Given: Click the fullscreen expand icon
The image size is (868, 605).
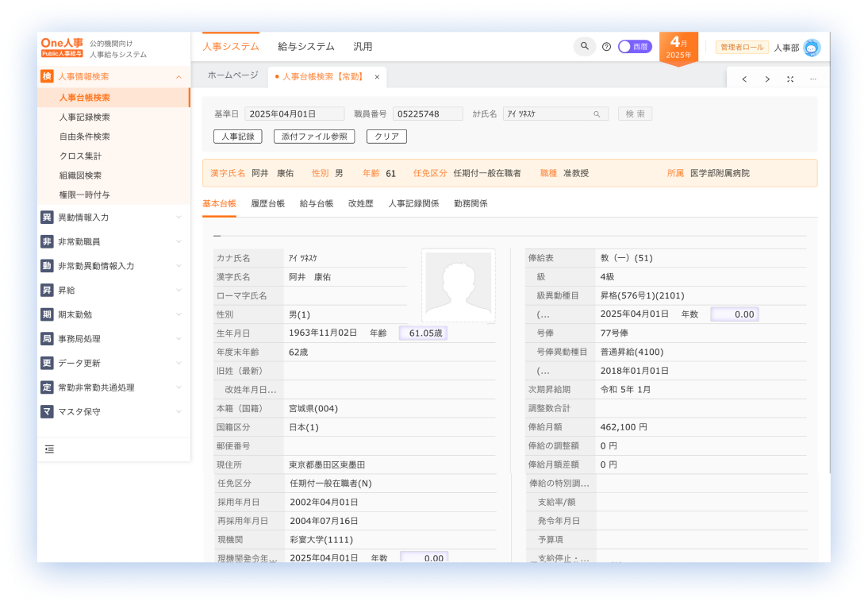Looking at the screenshot, I should (790, 79).
